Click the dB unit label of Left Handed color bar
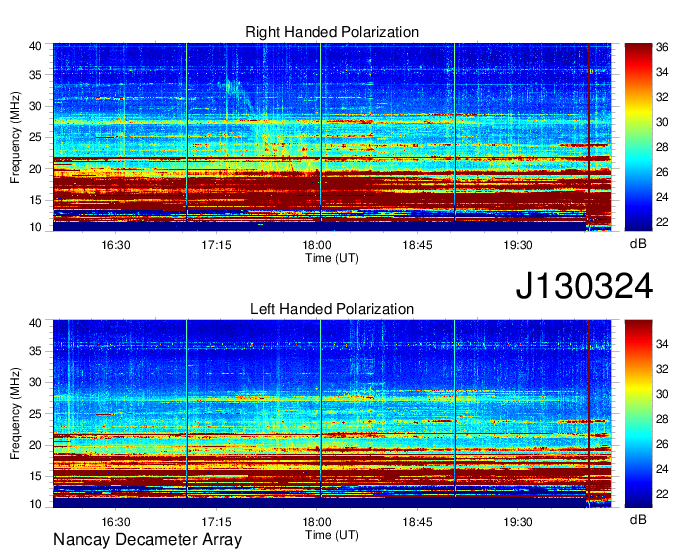The width and height of the screenshot is (680, 552). [x=638, y=519]
